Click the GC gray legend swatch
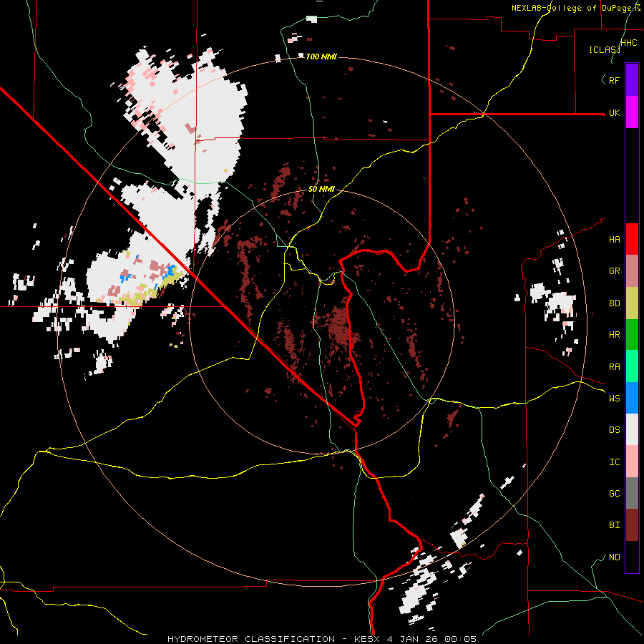Screen dimensions: 644x644 632,493
